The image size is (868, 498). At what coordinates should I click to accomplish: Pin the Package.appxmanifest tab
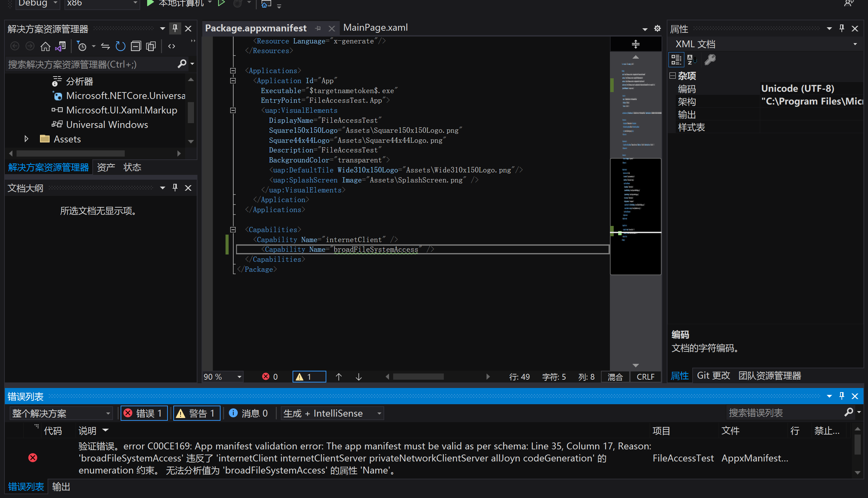pyautogui.click(x=318, y=28)
